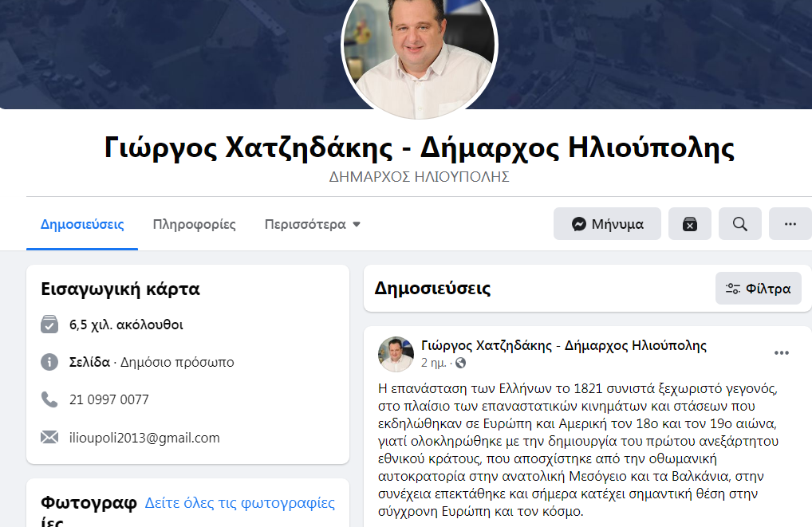Open the post author name link
Image resolution: width=812 pixels, height=527 pixels.
(563, 345)
